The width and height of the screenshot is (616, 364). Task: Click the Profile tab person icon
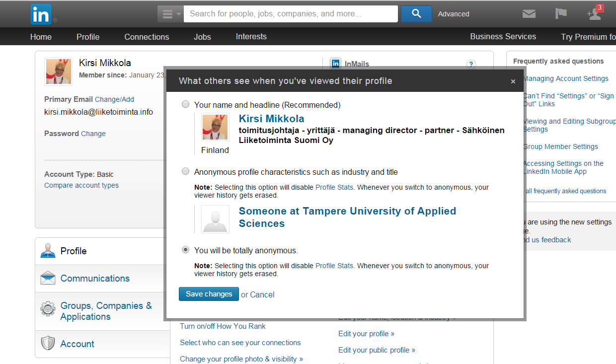point(48,251)
